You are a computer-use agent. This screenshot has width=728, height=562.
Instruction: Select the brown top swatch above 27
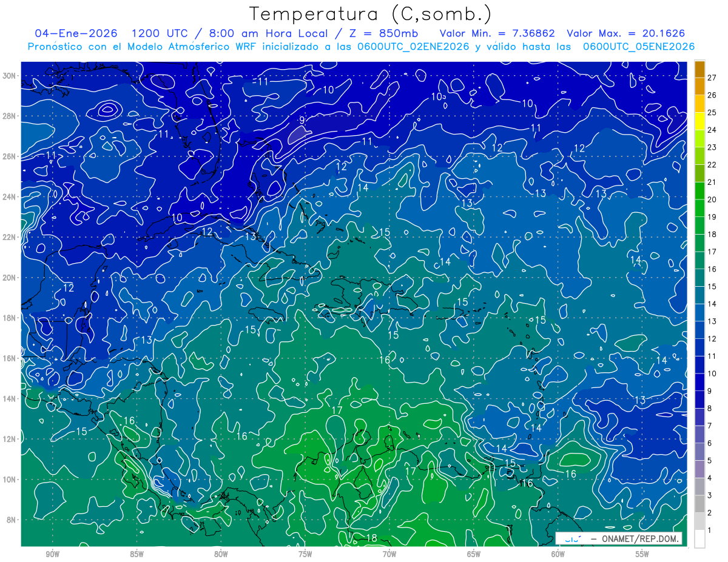pyautogui.click(x=699, y=69)
